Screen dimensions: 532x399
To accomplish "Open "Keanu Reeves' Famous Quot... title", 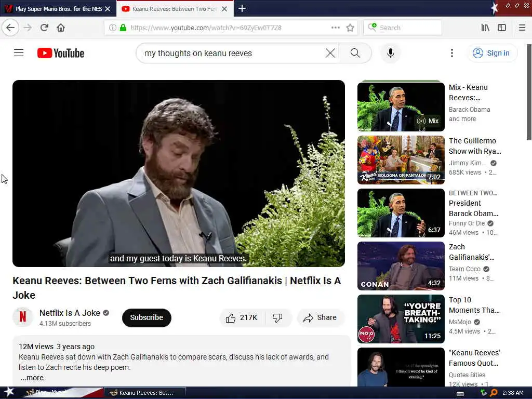I will (474, 358).
